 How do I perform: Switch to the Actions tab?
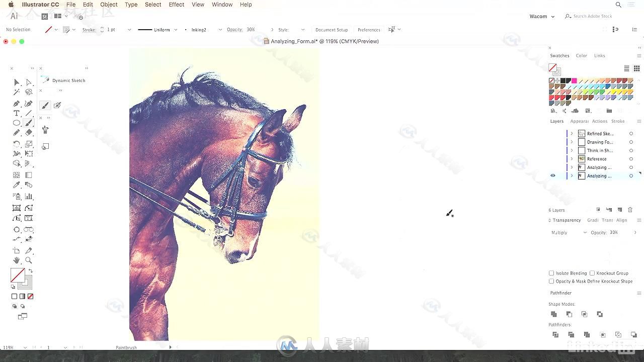(600, 121)
